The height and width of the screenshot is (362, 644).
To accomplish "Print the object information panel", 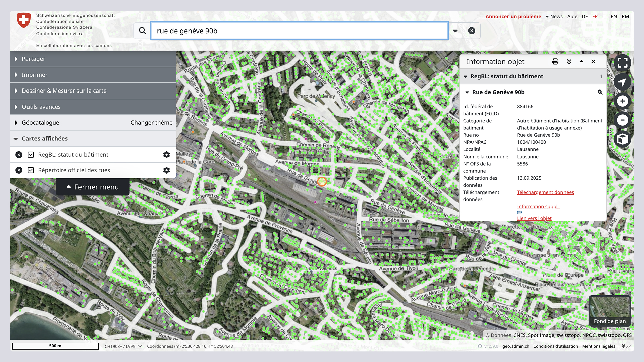I will 555,62.
